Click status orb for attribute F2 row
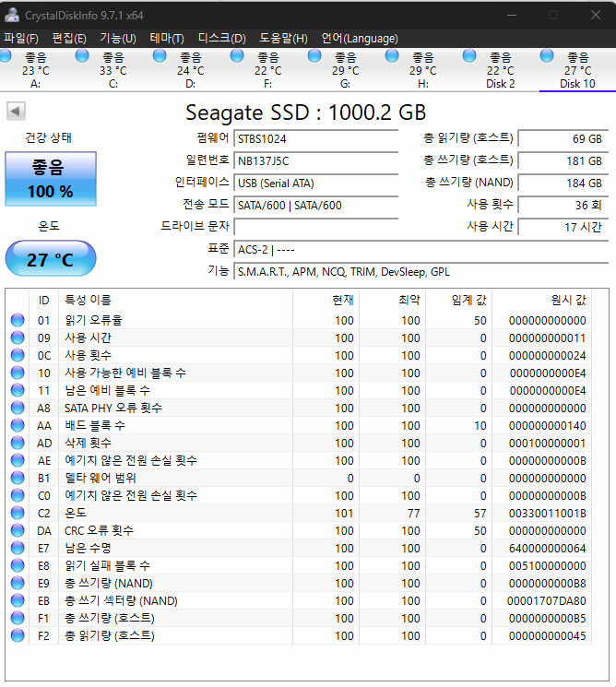Image resolution: width=616 pixels, height=687 pixels. click(18, 635)
